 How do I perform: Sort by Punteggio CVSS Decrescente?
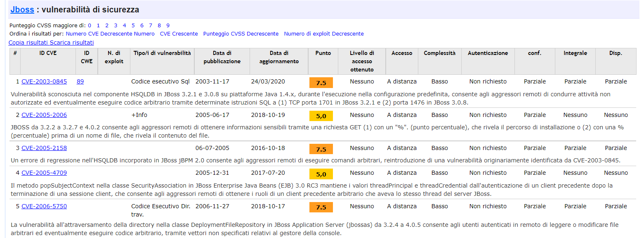click(x=241, y=34)
